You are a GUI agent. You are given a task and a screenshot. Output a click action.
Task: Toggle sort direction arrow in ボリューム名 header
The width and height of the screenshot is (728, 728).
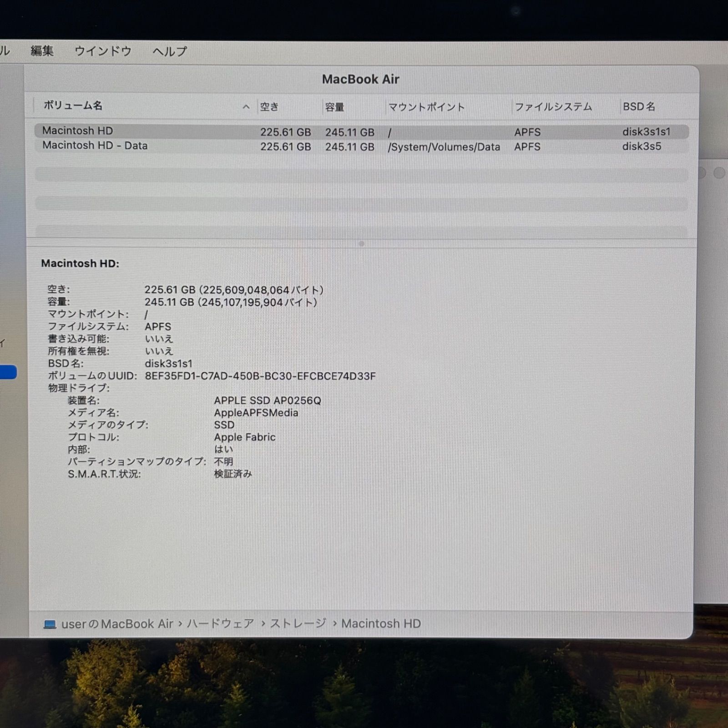pyautogui.click(x=246, y=107)
